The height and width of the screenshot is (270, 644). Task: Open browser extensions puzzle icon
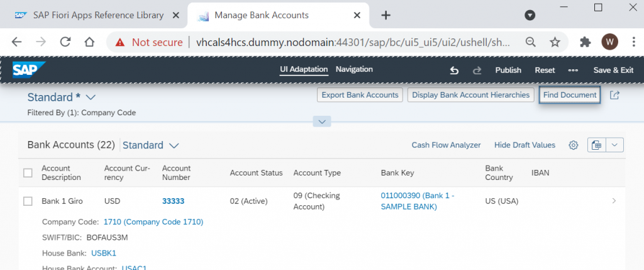pyautogui.click(x=585, y=42)
